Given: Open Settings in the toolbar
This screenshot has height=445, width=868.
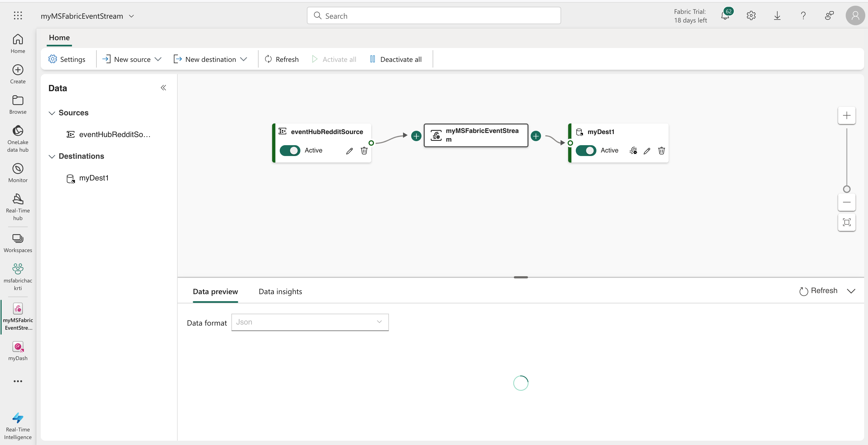Looking at the screenshot, I should pyautogui.click(x=67, y=59).
